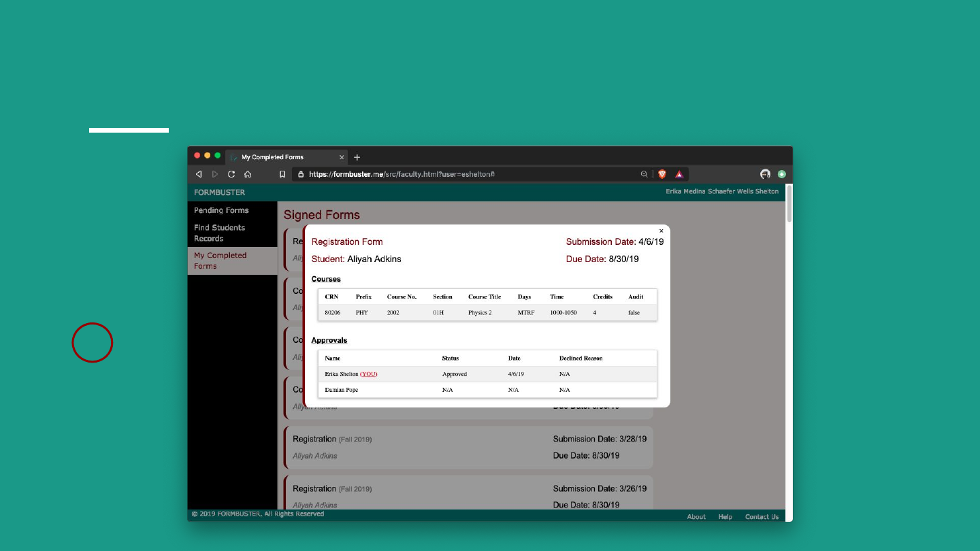Click the Submission Date label in the popup
This screenshot has height=551, width=980.
tap(601, 241)
